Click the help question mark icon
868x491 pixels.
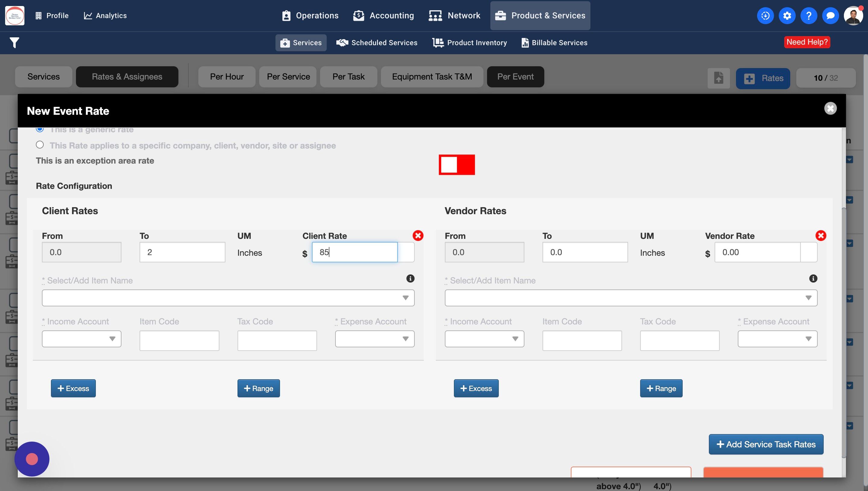pos(808,15)
